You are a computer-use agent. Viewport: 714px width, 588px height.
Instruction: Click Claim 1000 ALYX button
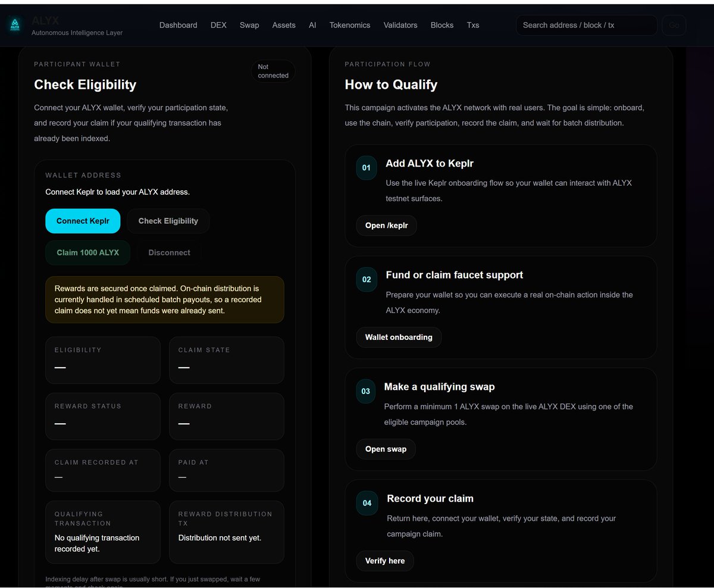tap(88, 252)
